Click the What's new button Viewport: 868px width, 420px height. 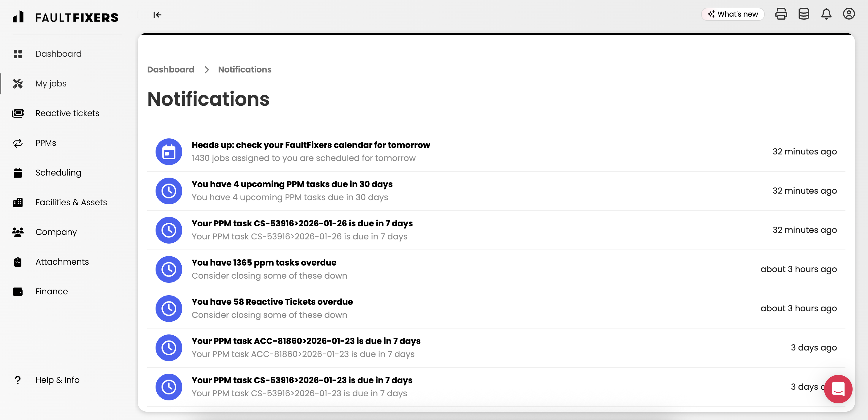733,14
